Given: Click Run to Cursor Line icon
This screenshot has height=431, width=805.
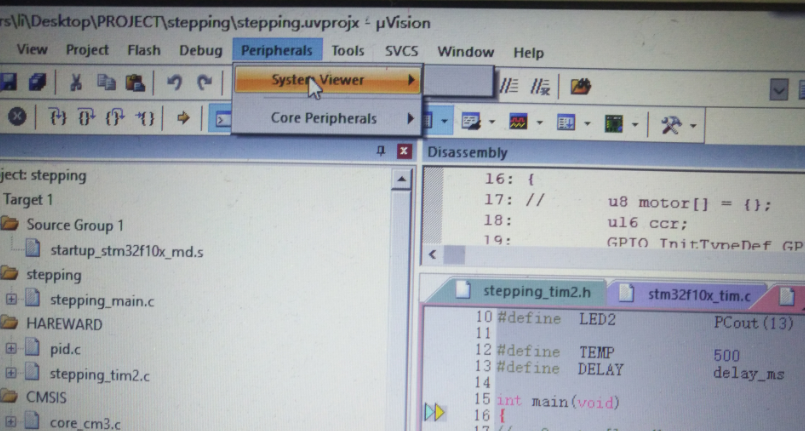Looking at the screenshot, I should (x=147, y=118).
